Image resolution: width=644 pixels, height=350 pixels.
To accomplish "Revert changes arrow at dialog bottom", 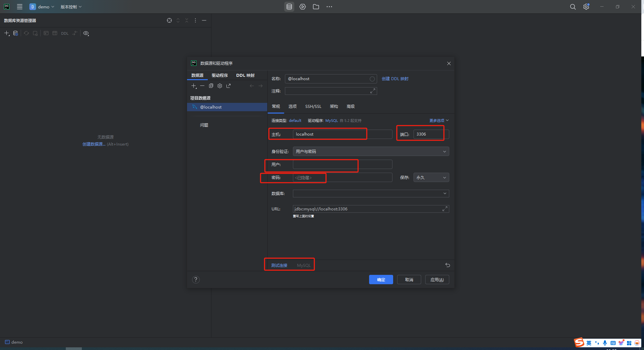I will tap(448, 265).
